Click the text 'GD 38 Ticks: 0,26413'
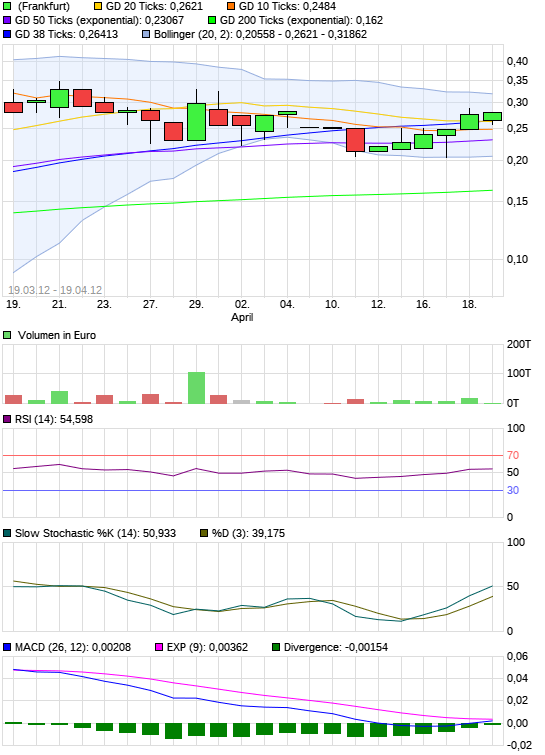The width and height of the screenshot is (545, 755). coord(66,35)
